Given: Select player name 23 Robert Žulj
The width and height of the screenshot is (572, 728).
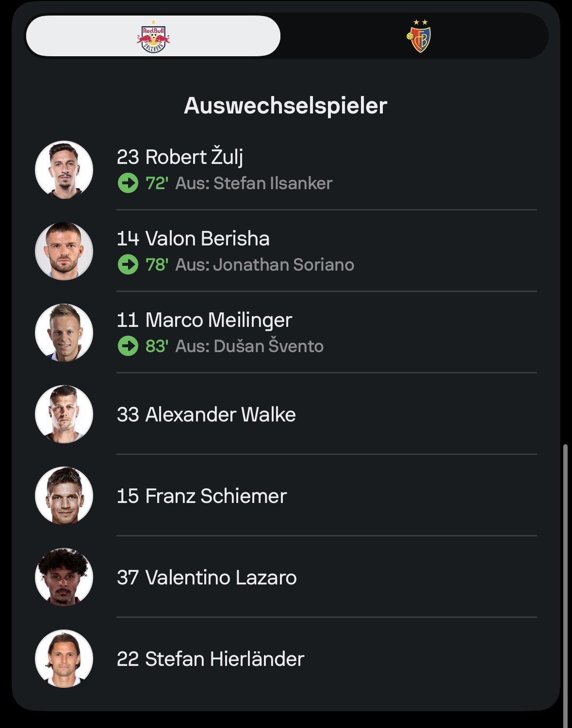Looking at the screenshot, I should (x=180, y=157).
